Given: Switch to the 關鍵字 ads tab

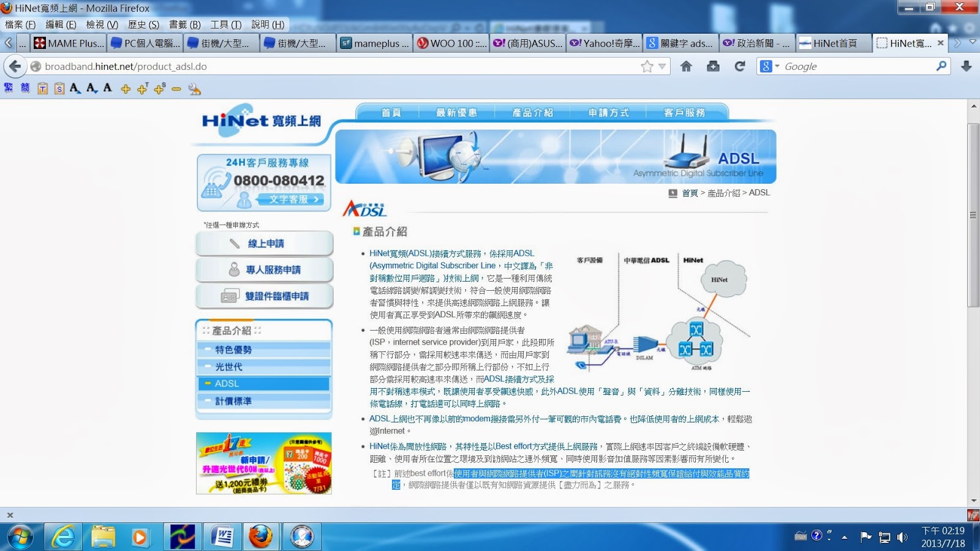Looking at the screenshot, I should coord(681,43).
